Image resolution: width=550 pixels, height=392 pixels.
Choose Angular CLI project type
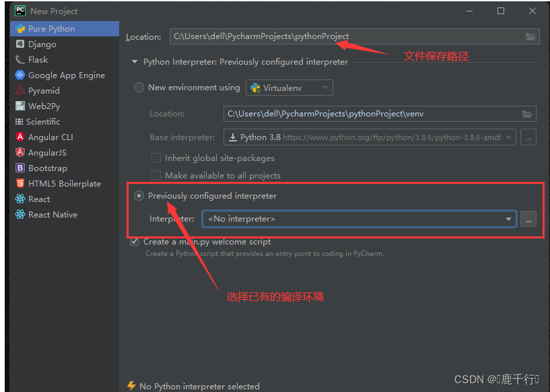65,137
